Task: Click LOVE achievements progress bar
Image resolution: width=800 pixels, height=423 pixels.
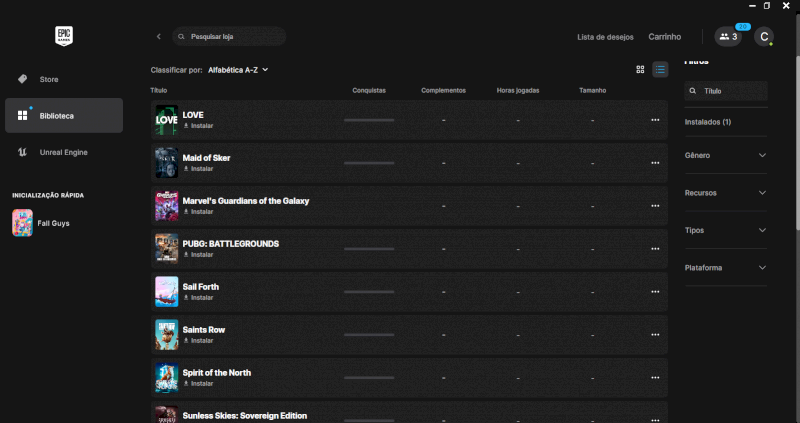Action: tap(369, 120)
